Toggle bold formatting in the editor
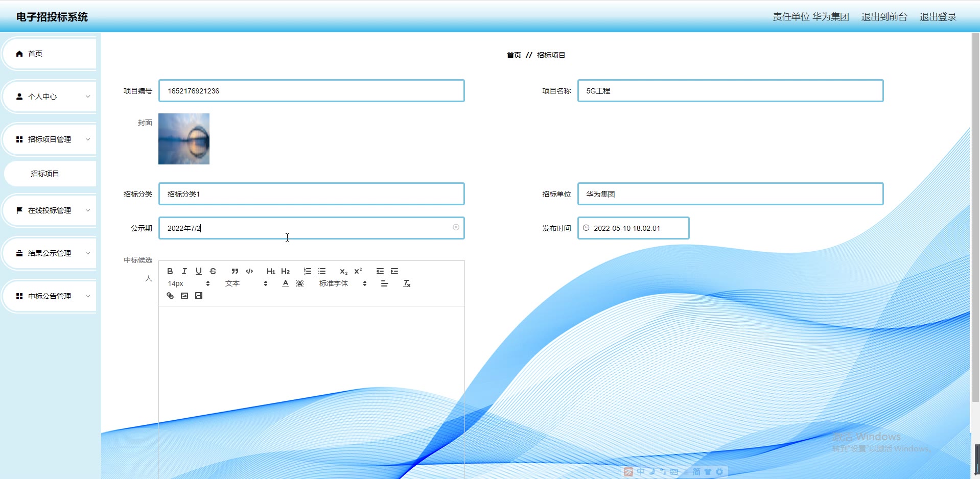 click(x=170, y=271)
